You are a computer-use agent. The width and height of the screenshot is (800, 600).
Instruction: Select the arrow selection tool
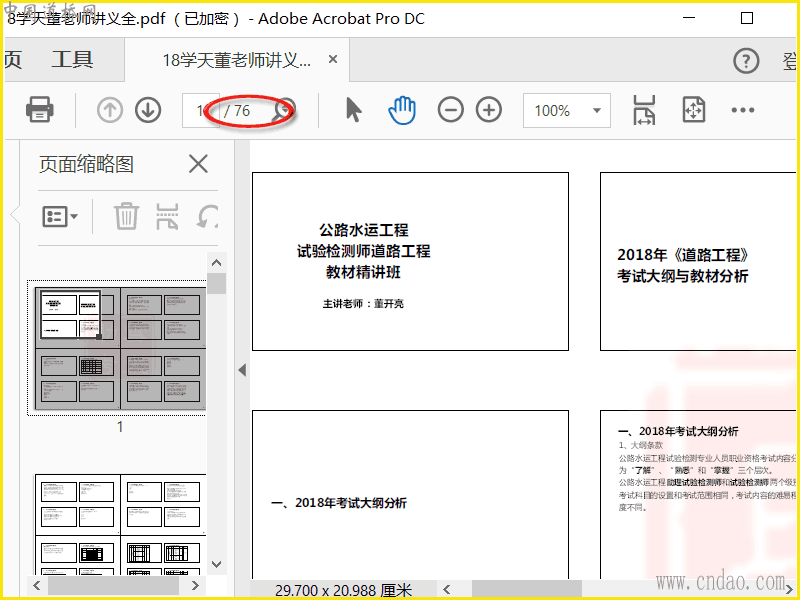[x=353, y=110]
